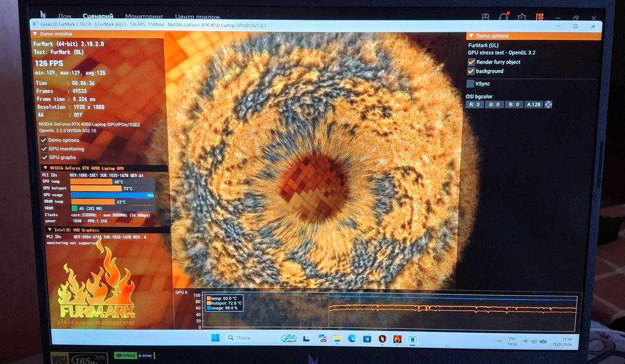Click the red list icon in background window
The height and width of the screenshot is (364, 625).
[540, 17]
